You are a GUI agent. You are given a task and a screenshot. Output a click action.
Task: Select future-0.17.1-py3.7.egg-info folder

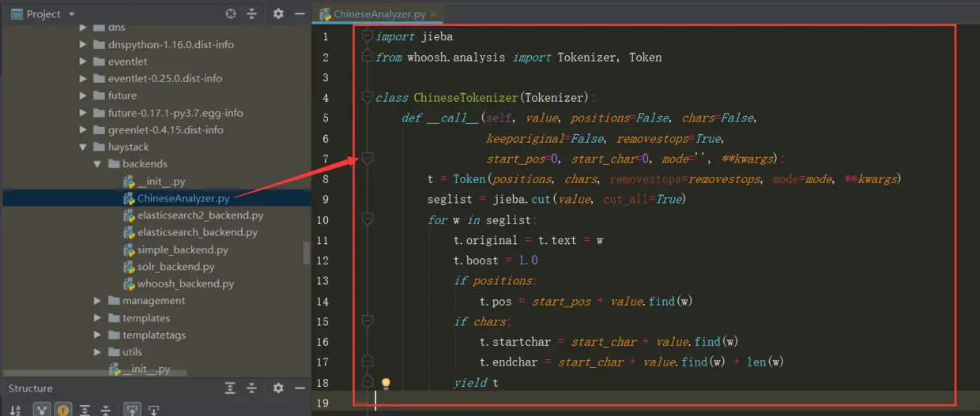(x=175, y=113)
